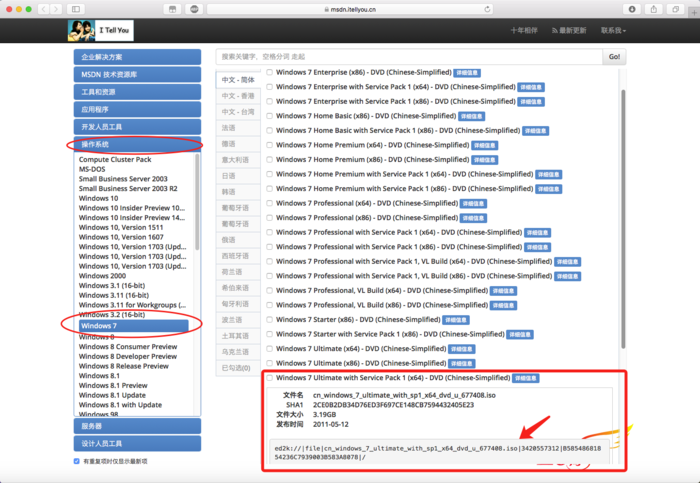Click the I Tell You site logo
700x483 pixels.
point(100,30)
